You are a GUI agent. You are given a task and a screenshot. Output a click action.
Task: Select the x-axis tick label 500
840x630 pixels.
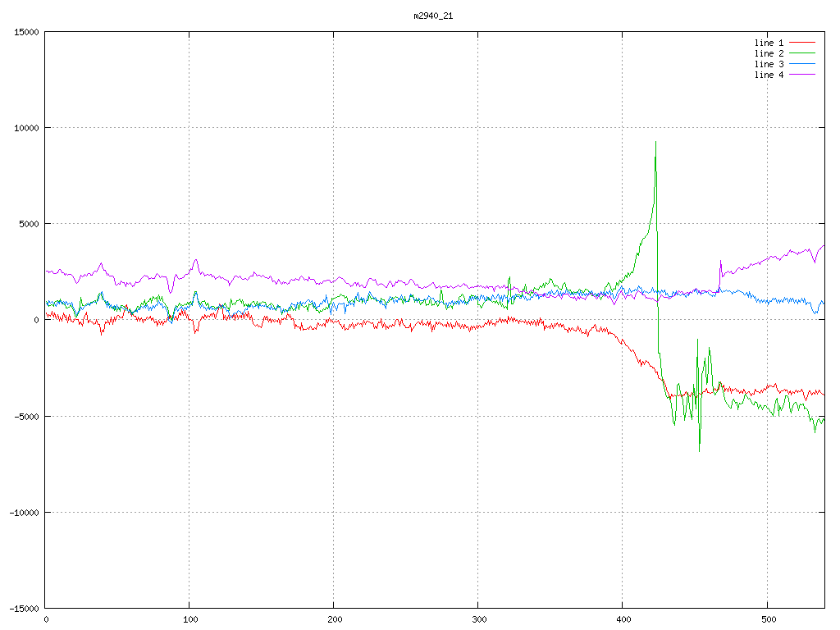click(767, 619)
